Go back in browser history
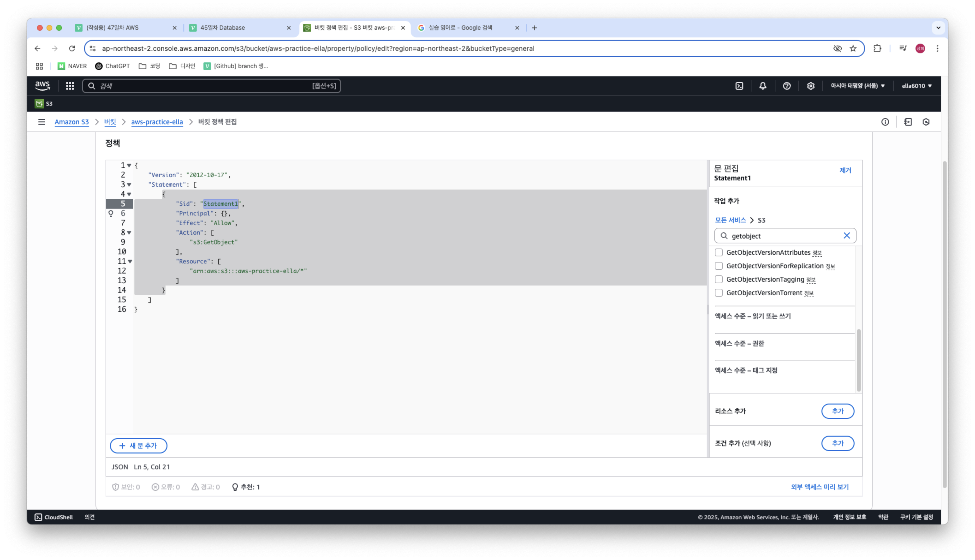Viewport: 975px width, 560px height. coord(37,48)
